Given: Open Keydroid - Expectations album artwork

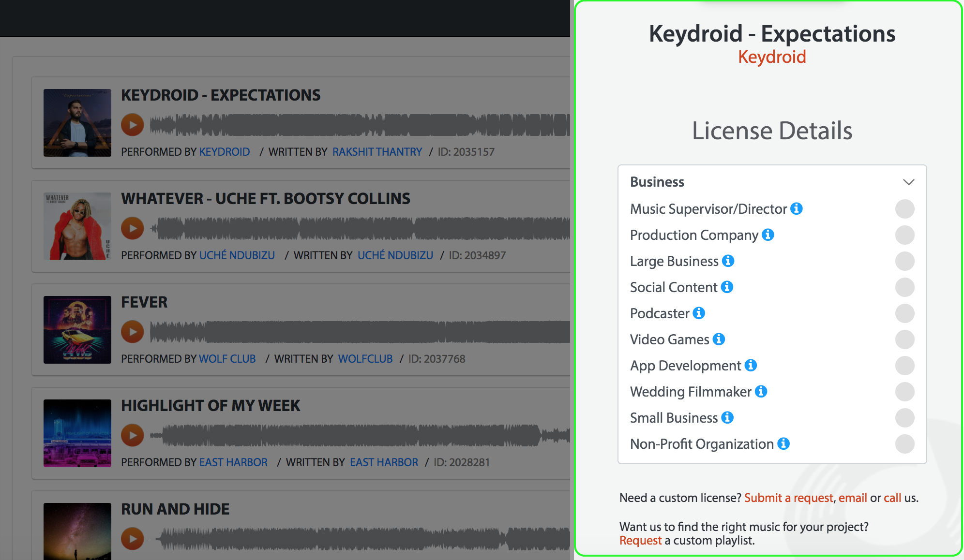Looking at the screenshot, I should point(77,123).
